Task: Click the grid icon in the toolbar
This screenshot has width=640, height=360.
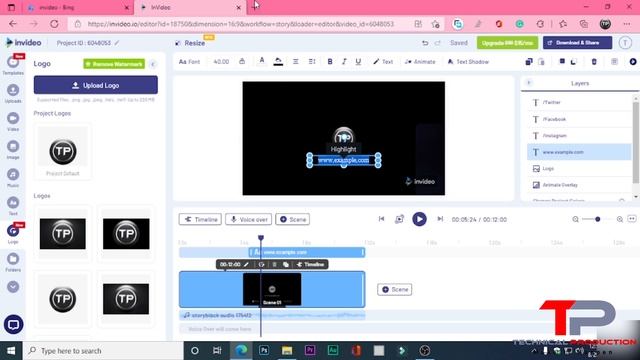Action: pyautogui.click(x=614, y=62)
